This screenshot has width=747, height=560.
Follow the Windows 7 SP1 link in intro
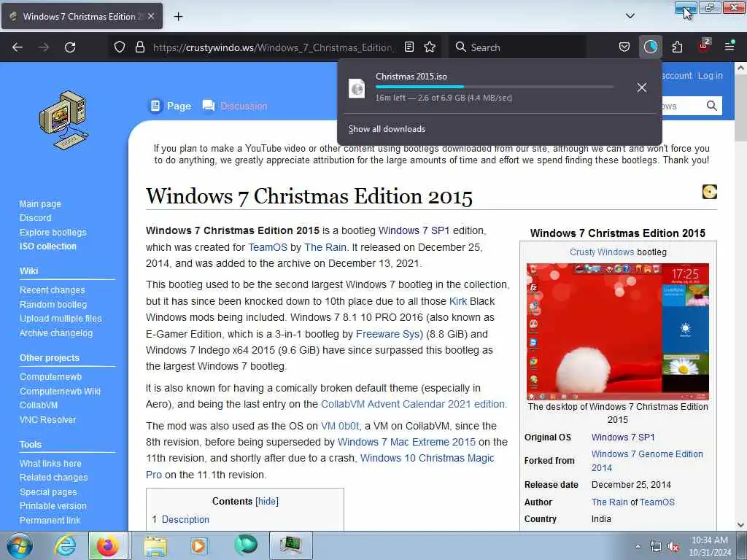[414, 230]
